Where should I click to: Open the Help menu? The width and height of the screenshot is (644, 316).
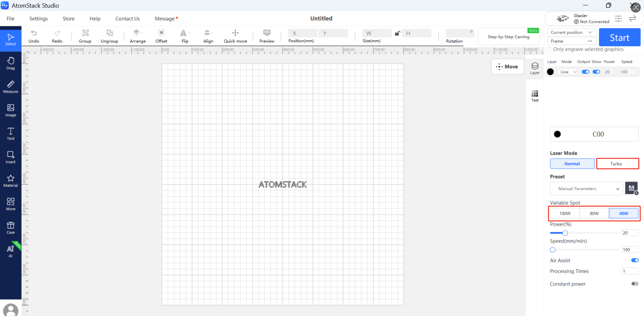click(95, 19)
